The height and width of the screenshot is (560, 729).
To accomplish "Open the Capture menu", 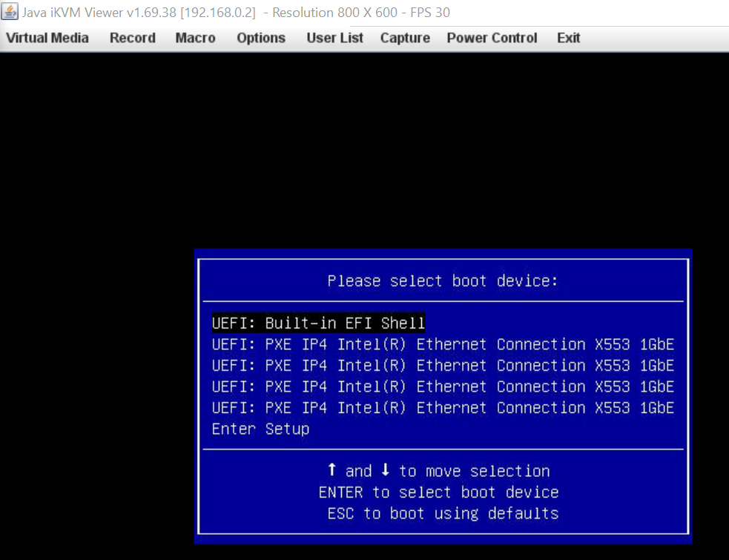I will coord(405,38).
